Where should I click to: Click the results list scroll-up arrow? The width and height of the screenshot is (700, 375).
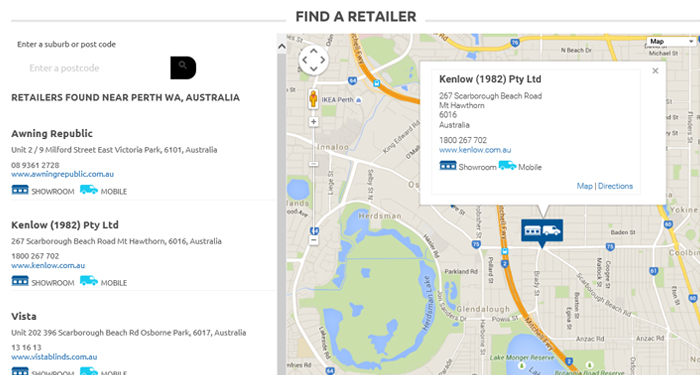(x=282, y=46)
